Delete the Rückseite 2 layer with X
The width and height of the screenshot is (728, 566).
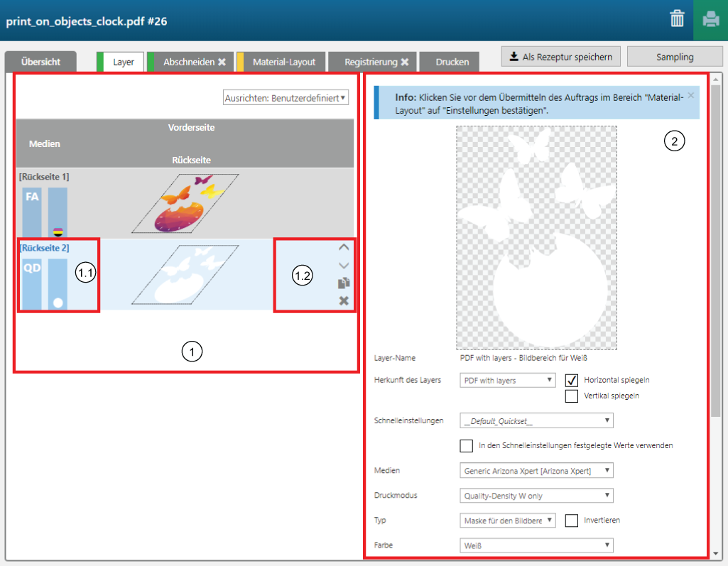(x=344, y=301)
